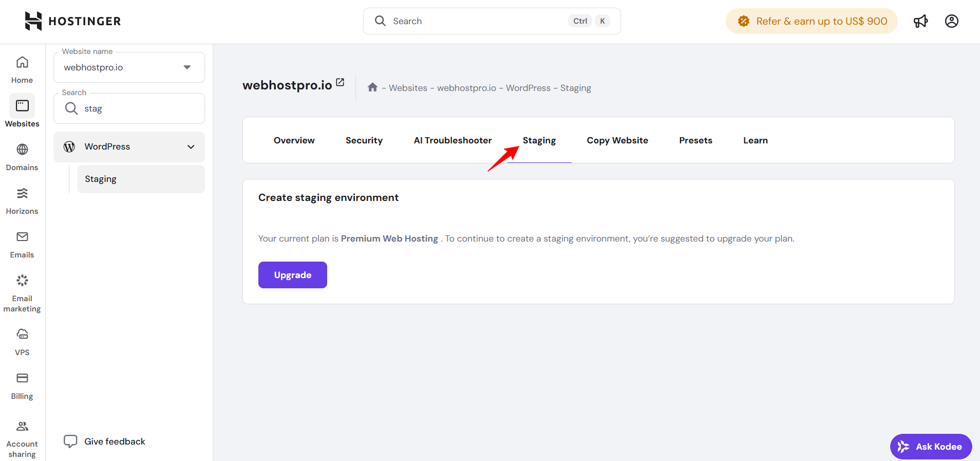Open Billing in the left sidebar
Image resolution: width=980 pixels, height=461 pixels.
(22, 386)
